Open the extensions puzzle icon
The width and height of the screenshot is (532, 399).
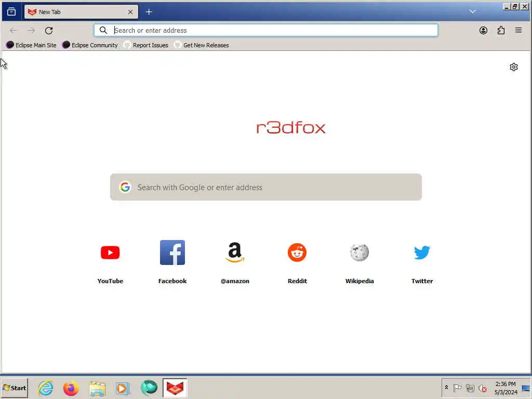coord(501,31)
